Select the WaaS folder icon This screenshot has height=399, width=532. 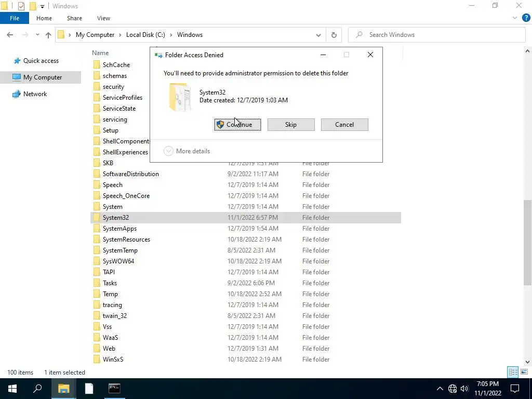tap(97, 338)
